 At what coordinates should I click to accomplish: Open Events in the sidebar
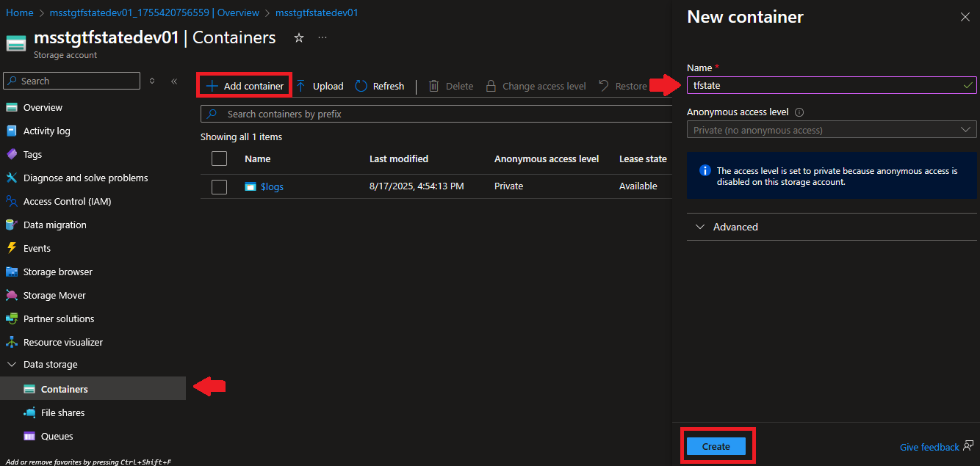37,248
